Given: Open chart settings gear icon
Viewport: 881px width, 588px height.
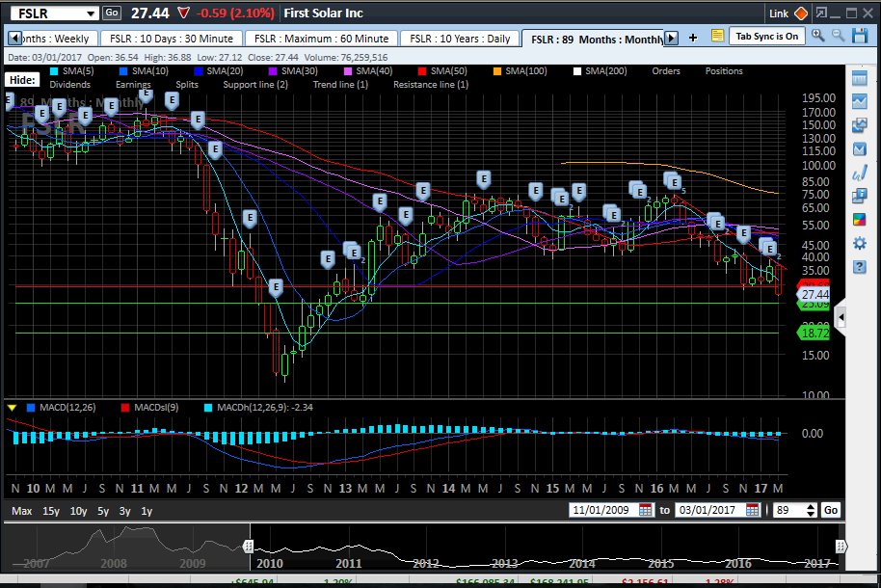Looking at the screenshot, I should (859, 243).
